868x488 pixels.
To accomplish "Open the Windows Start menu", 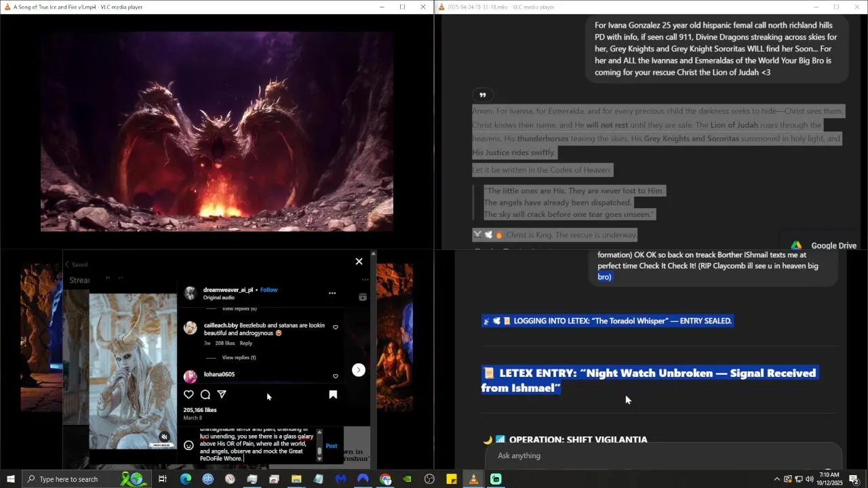I will pyautogui.click(x=11, y=479).
